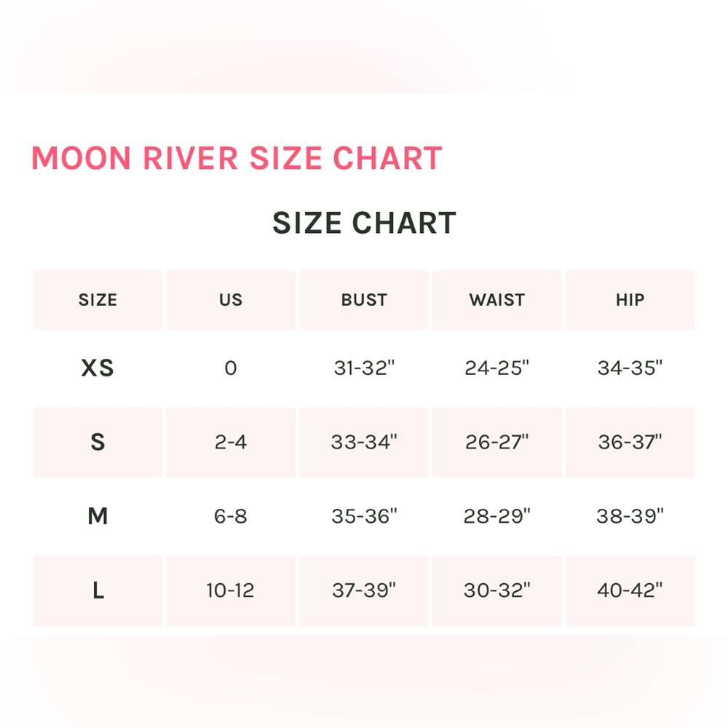Select the 34-35" hip measurement

[x=630, y=368]
